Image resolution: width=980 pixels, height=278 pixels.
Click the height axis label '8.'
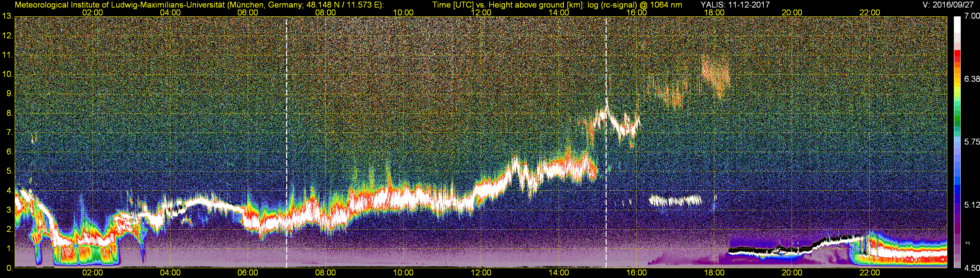(9, 113)
